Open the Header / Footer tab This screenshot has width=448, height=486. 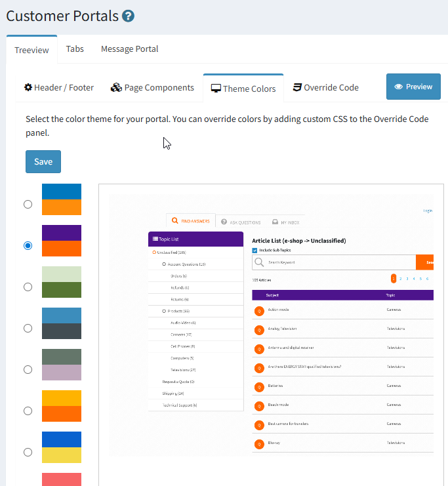coord(59,88)
